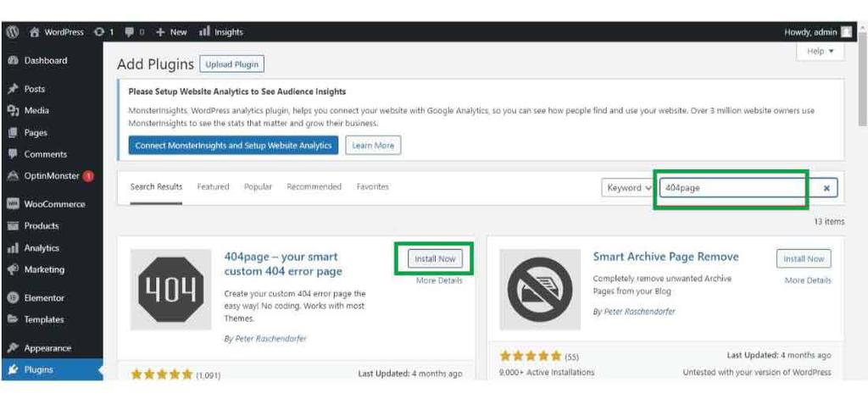Open Elementor from the sidebar

tap(44, 298)
